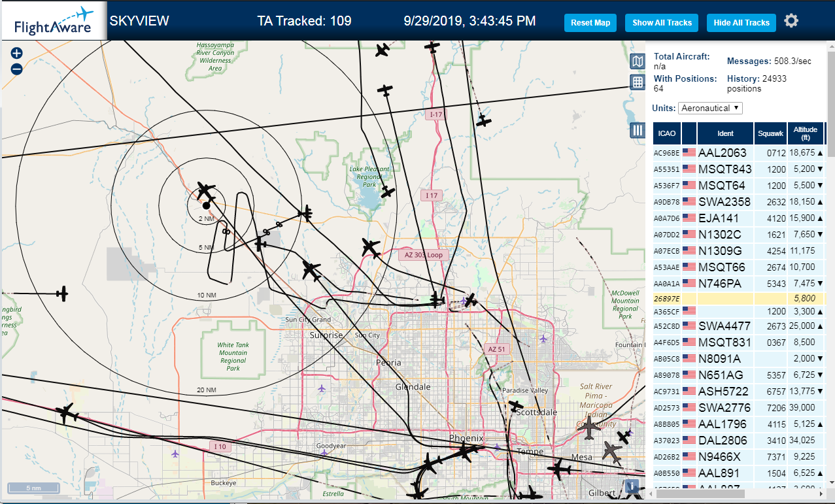
Task: Select the aircraft icon above Scottsdale
Action: point(516,406)
